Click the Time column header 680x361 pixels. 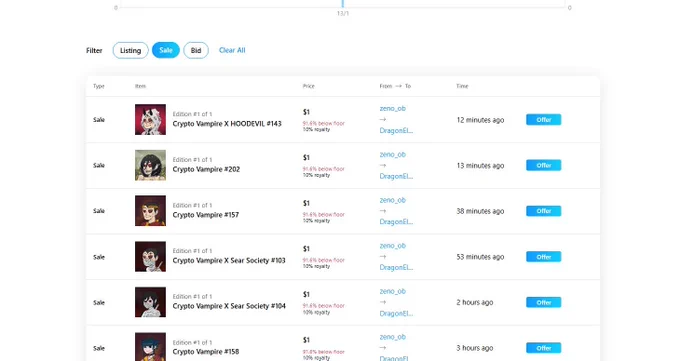[x=462, y=86]
